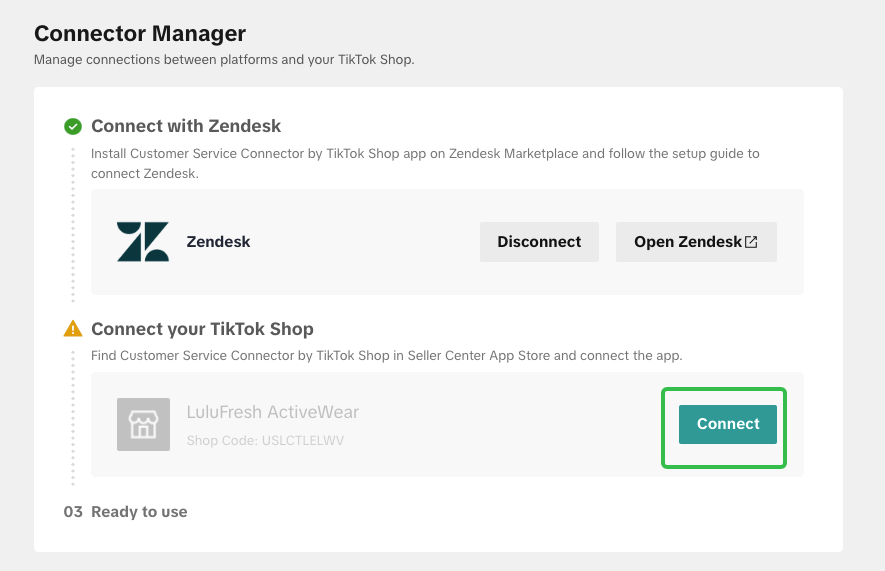
Task: Click the LuluFresh ActiveWear shop name
Action: pos(272,412)
